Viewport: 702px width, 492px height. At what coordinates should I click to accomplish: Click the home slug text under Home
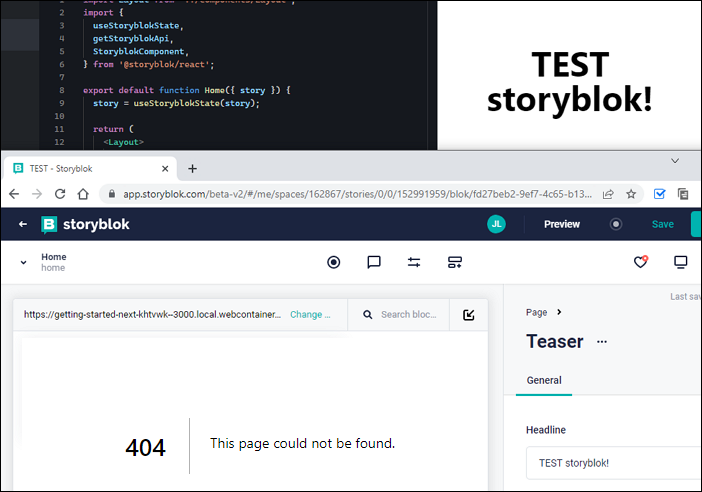(x=53, y=268)
